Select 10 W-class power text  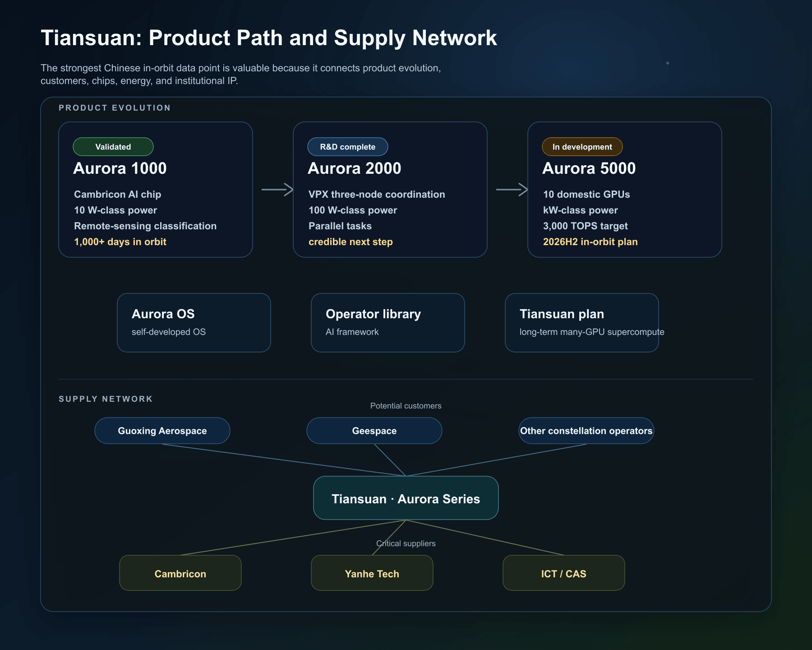pos(115,210)
